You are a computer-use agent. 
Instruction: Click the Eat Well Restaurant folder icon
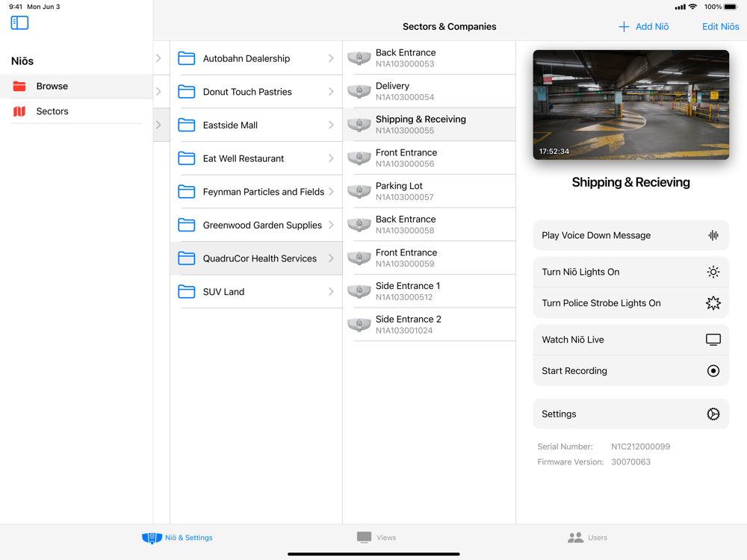[186, 158]
